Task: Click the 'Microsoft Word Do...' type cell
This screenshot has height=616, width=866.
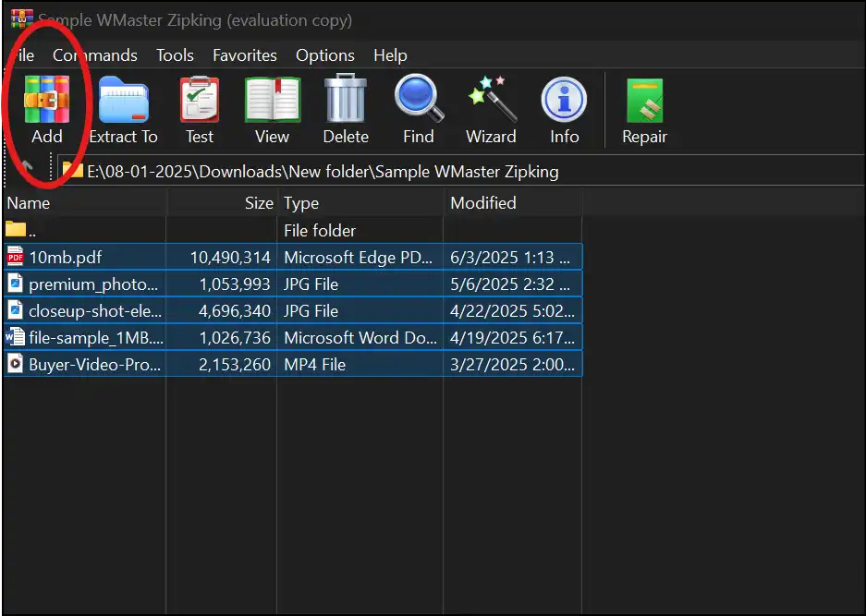Action: pyautogui.click(x=360, y=338)
